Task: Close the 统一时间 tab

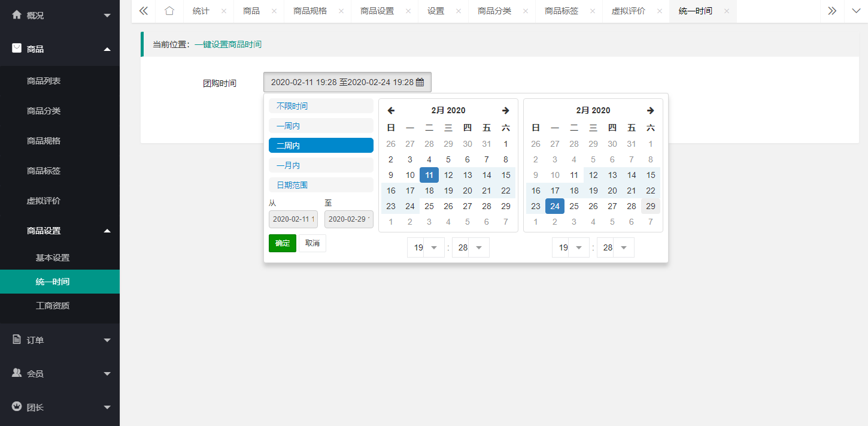Action: point(726,11)
